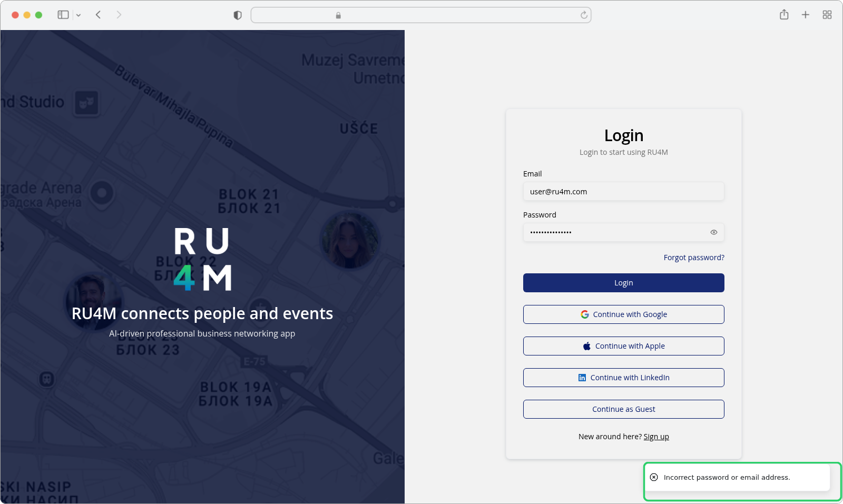Continue with Google sign-in
843x504 pixels.
(624, 314)
